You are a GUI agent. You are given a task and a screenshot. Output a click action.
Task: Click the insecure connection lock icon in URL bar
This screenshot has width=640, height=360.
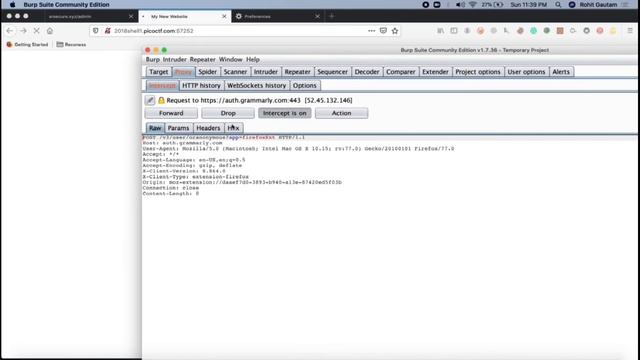coord(108,31)
